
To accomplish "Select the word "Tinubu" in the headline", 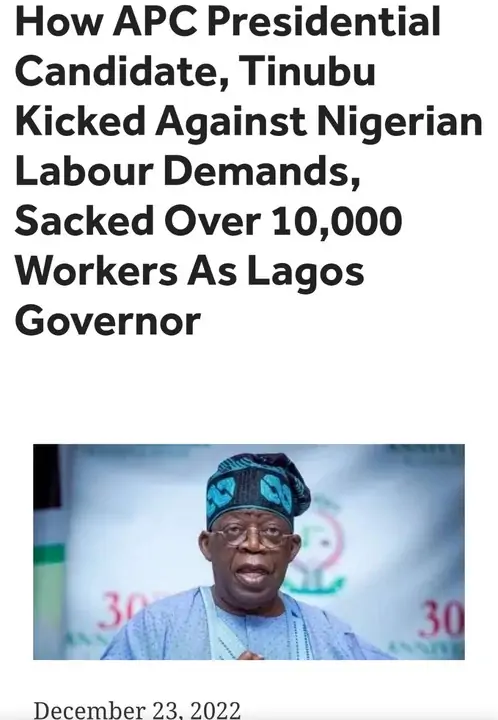I will [x=307, y=72].
